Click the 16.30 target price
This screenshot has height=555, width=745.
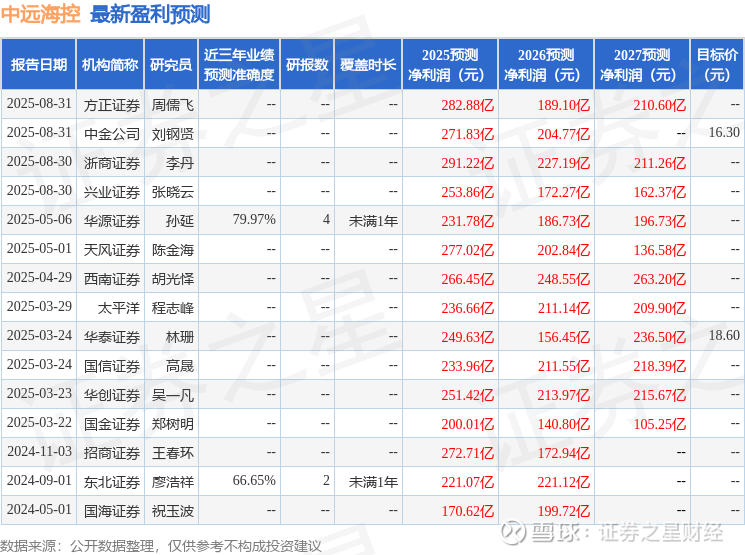click(x=724, y=132)
